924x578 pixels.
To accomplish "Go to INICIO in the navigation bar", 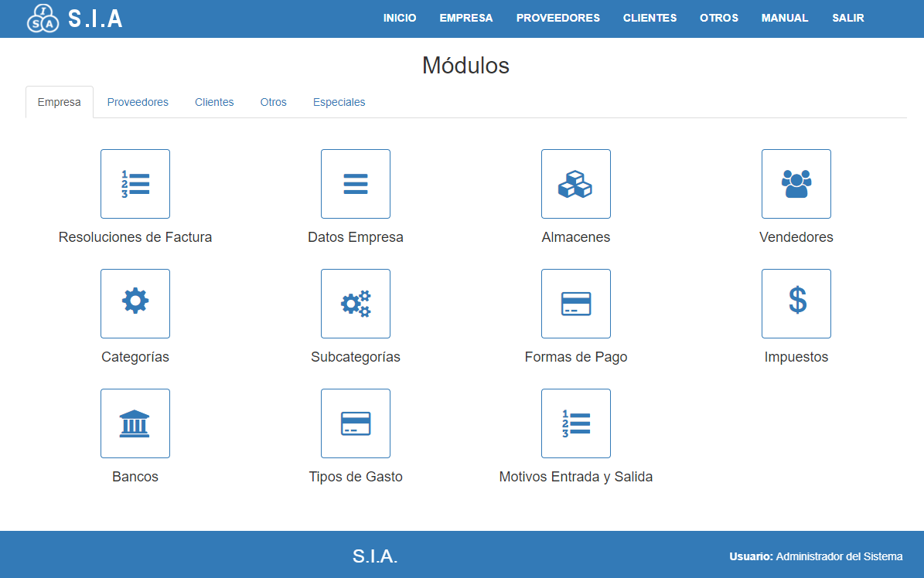I will (400, 18).
